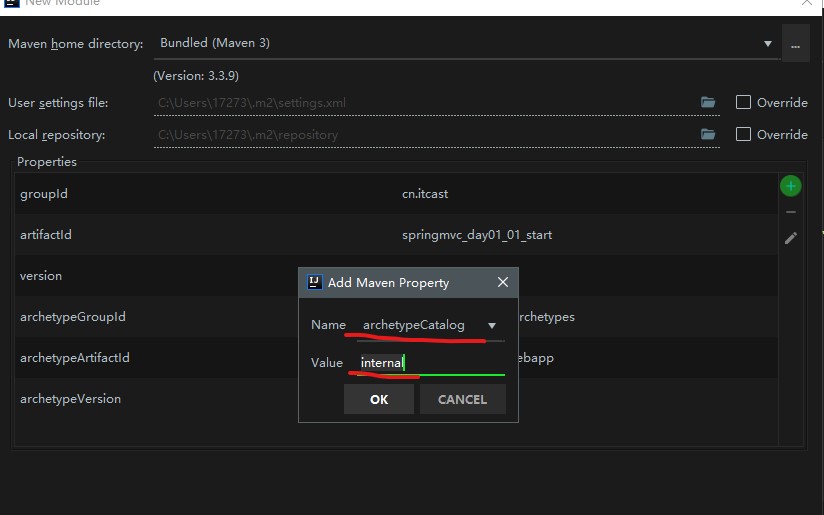Click the Bundled (Maven 3) combo text
This screenshot has width=824, height=515.
(214, 43)
